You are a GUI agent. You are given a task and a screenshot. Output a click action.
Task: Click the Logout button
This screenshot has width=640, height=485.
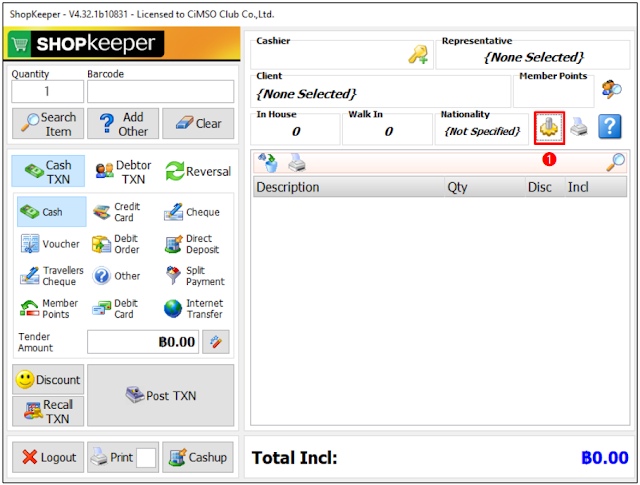click(x=48, y=457)
